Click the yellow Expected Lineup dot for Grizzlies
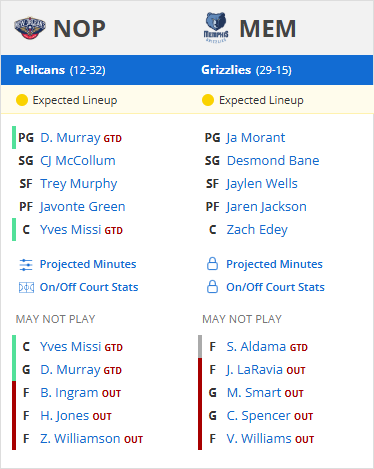This screenshot has width=374, height=469. [208, 100]
